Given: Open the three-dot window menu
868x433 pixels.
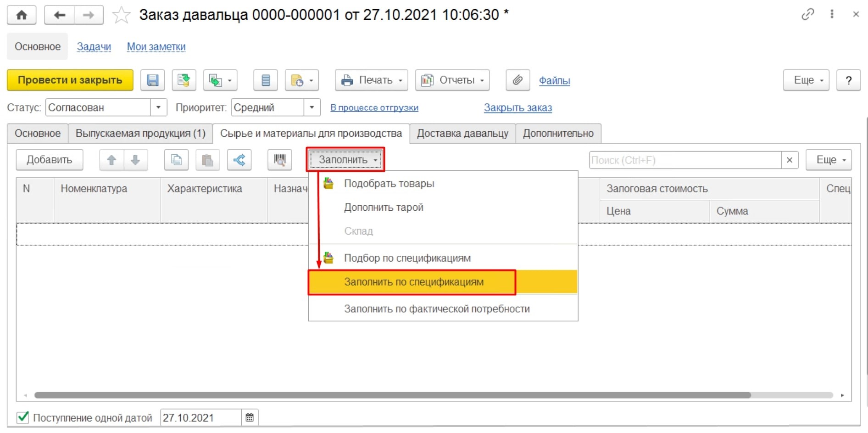Looking at the screenshot, I should tap(832, 14).
